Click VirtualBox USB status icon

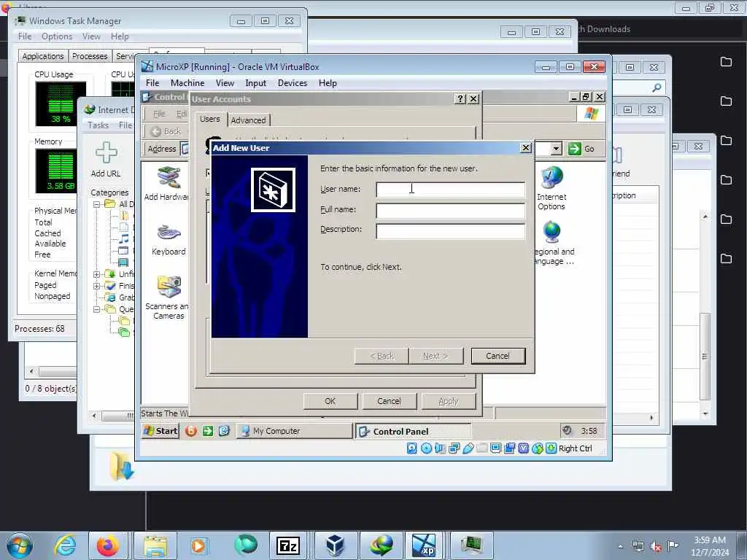[468, 448]
